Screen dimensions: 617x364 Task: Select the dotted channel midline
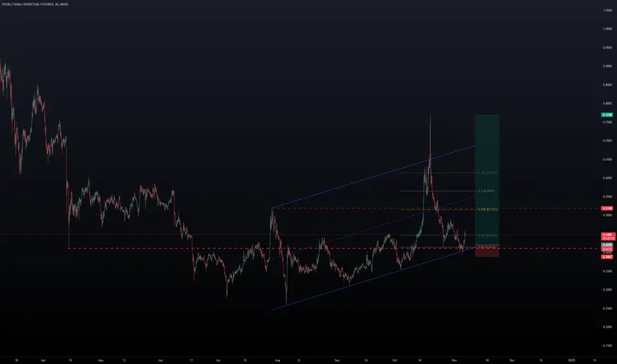[373, 228]
